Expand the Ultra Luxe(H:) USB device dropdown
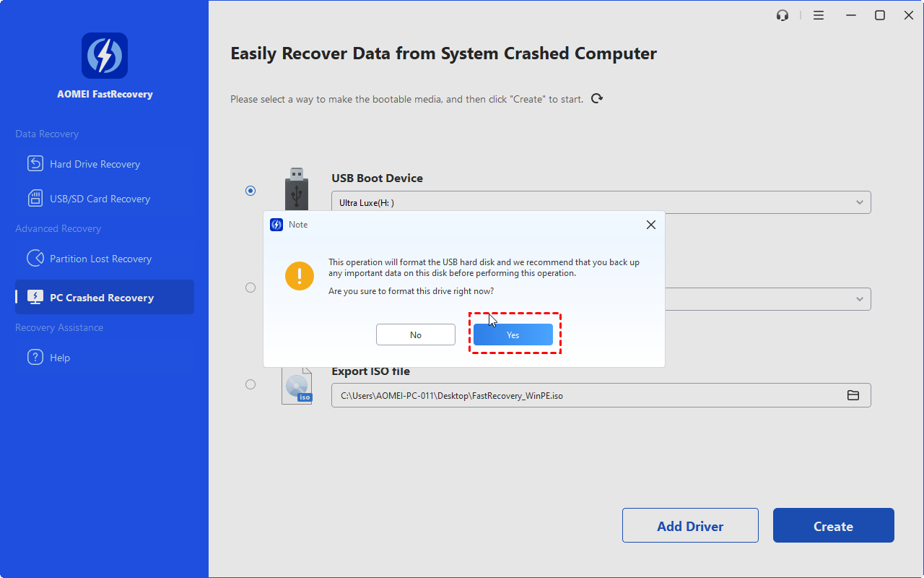924x578 pixels. click(x=859, y=202)
